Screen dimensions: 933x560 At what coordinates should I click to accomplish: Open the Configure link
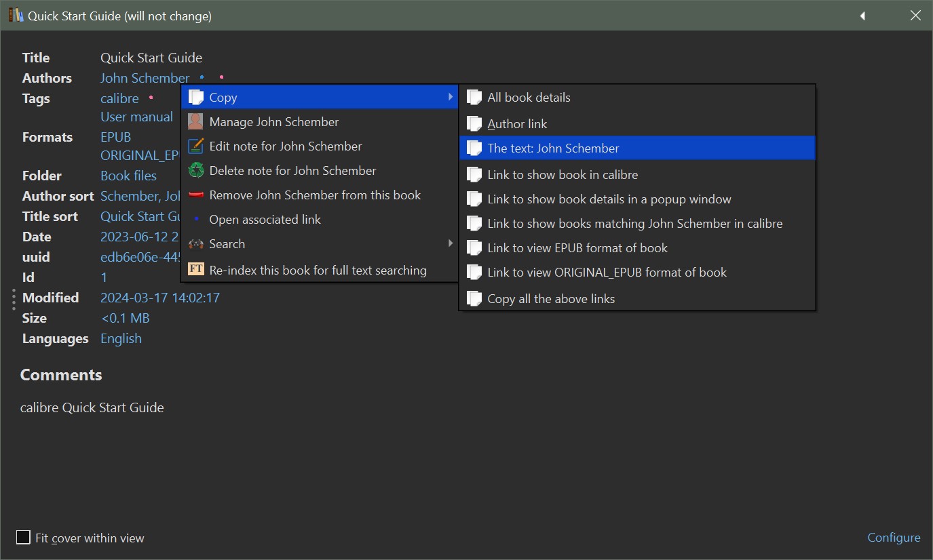(894, 538)
